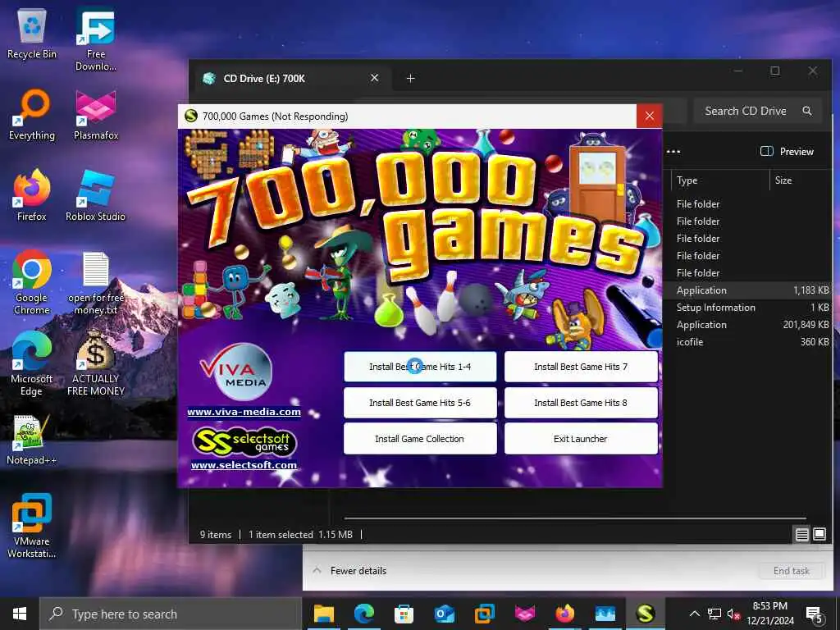Click the muted volume tray icon
The height and width of the screenshot is (630, 840).
[733, 614]
